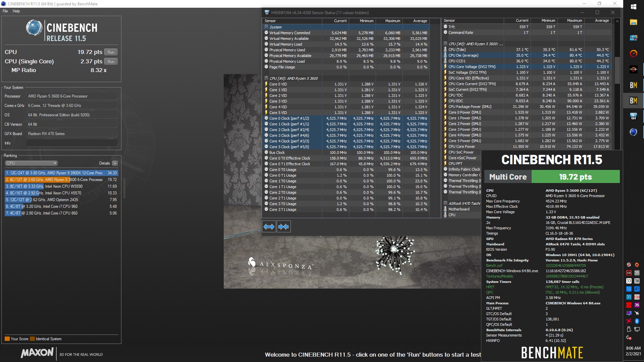Screen dimensions: 644x362
Task: Click the Info input field
Action: (72, 143)
